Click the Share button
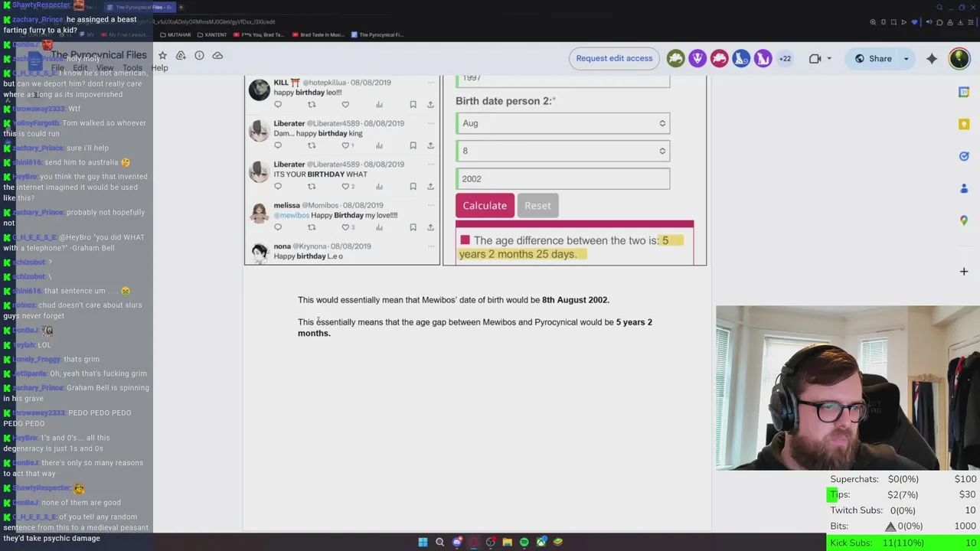Screen dimensions: 980x551 click(x=873, y=58)
